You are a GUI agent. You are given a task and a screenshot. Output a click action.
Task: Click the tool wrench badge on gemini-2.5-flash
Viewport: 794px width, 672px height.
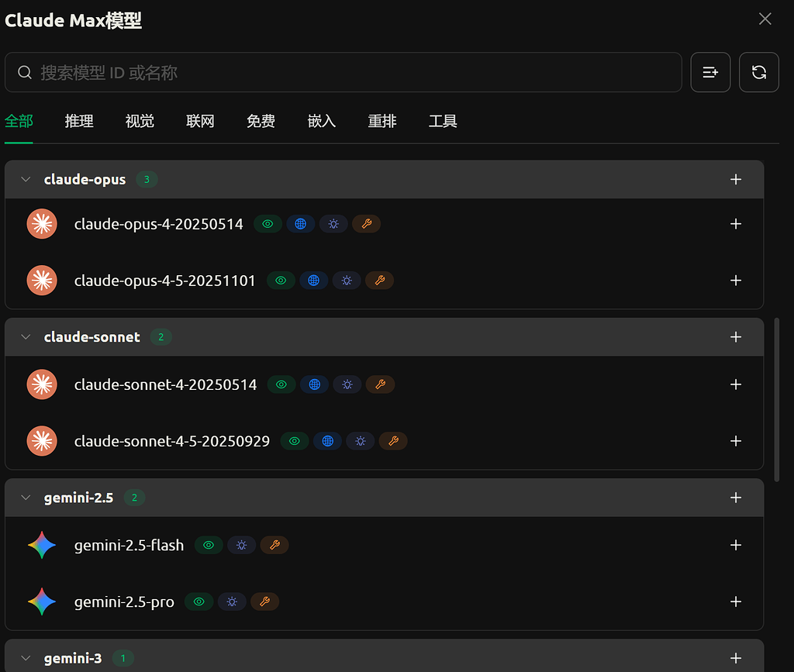click(274, 545)
